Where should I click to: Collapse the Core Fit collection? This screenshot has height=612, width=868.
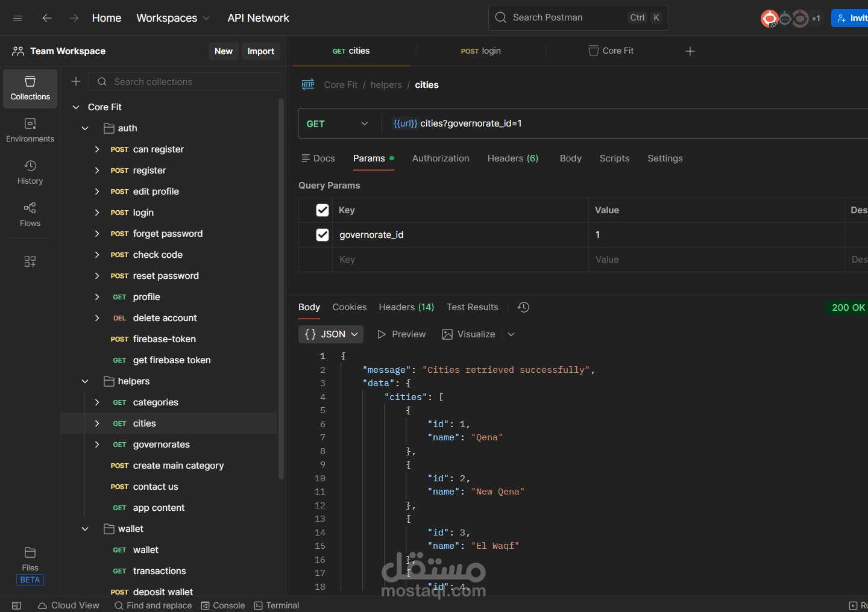coord(76,107)
